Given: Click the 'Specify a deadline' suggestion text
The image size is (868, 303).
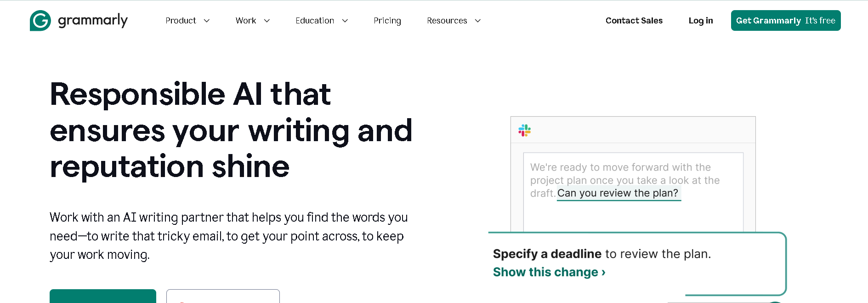Looking at the screenshot, I should coord(547,254).
